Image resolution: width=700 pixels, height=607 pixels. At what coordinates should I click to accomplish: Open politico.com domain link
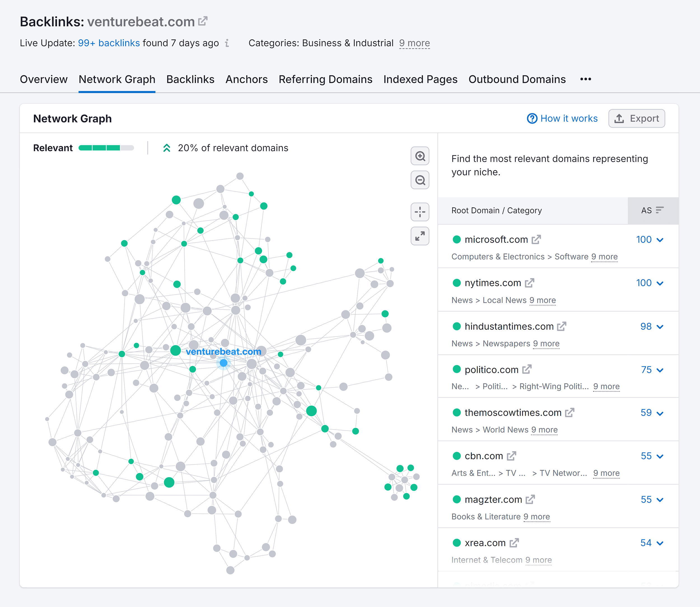tap(491, 370)
